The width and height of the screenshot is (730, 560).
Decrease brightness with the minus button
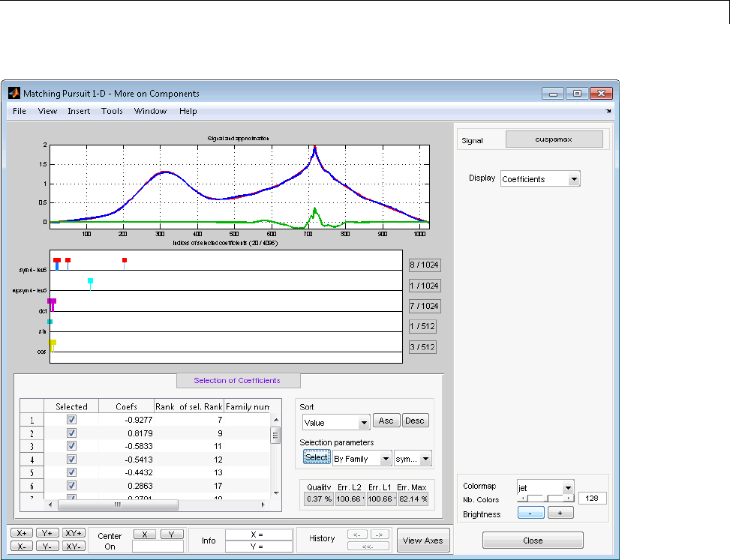tap(530, 514)
